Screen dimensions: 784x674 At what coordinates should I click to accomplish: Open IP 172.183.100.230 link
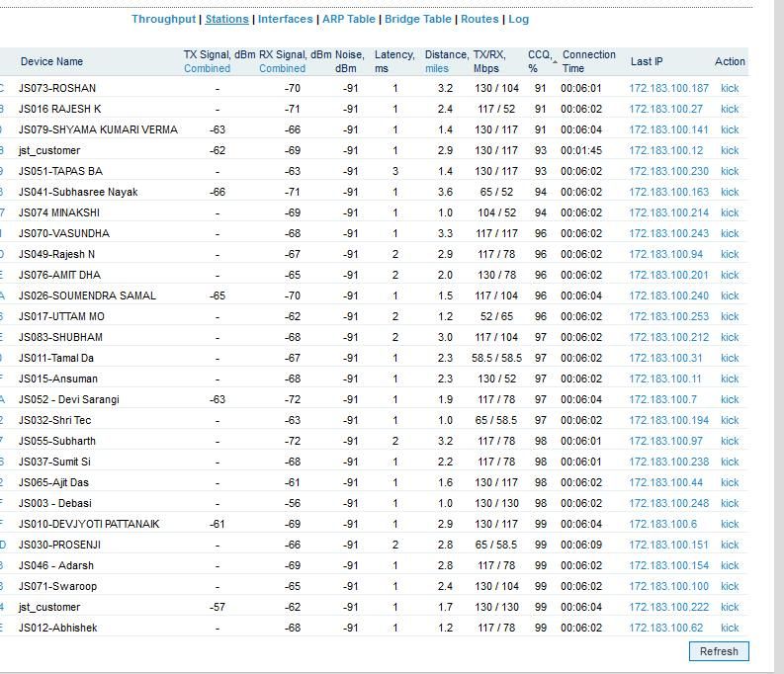pos(669,171)
